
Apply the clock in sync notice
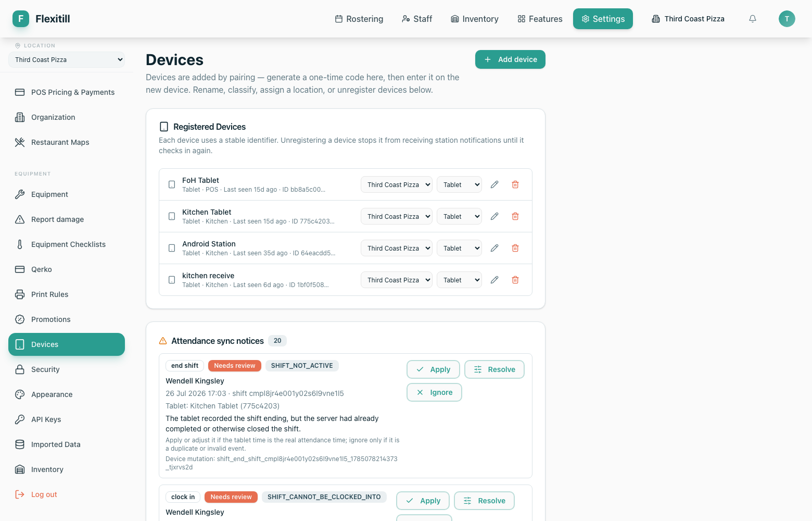(x=423, y=501)
